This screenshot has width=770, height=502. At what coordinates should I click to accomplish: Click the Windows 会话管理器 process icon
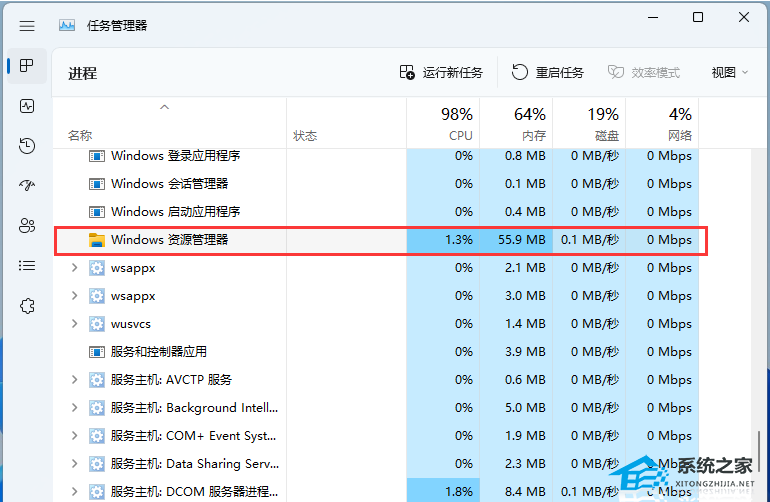tap(97, 184)
